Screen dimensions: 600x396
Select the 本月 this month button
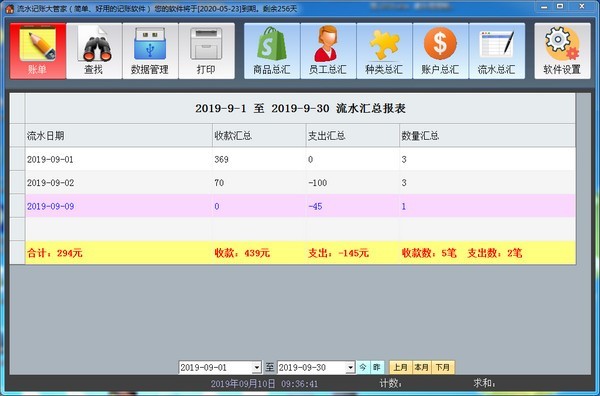point(422,367)
